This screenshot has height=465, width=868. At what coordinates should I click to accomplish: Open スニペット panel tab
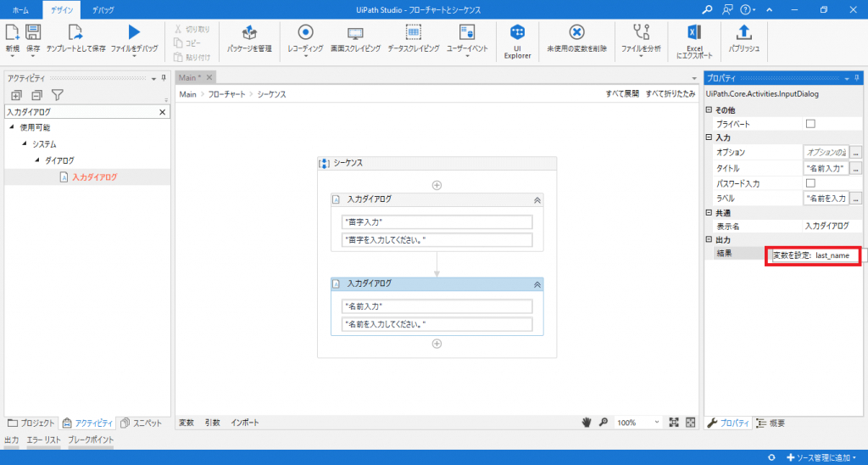142,423
